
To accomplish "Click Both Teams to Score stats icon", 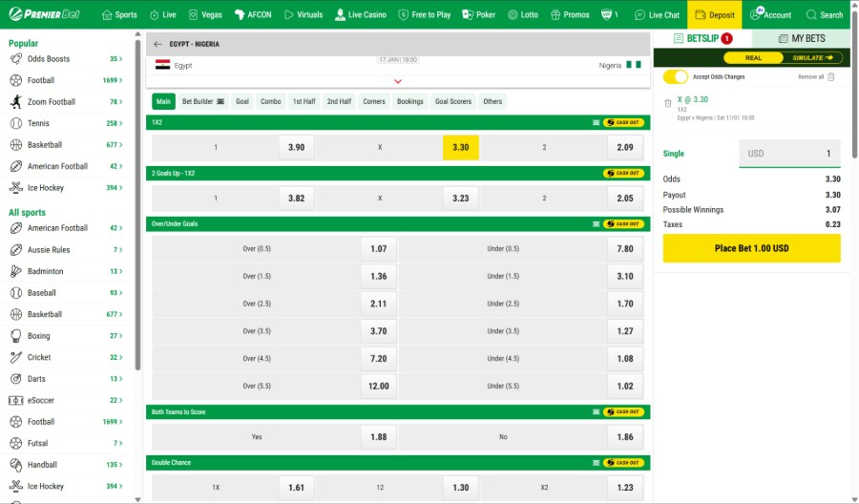I will coord(596,412).
